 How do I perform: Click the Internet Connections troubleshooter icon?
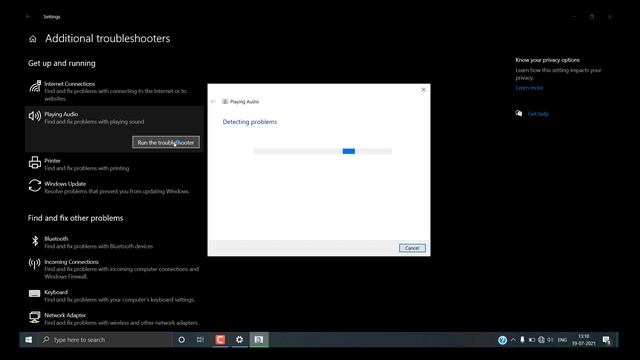pos(35,86)
